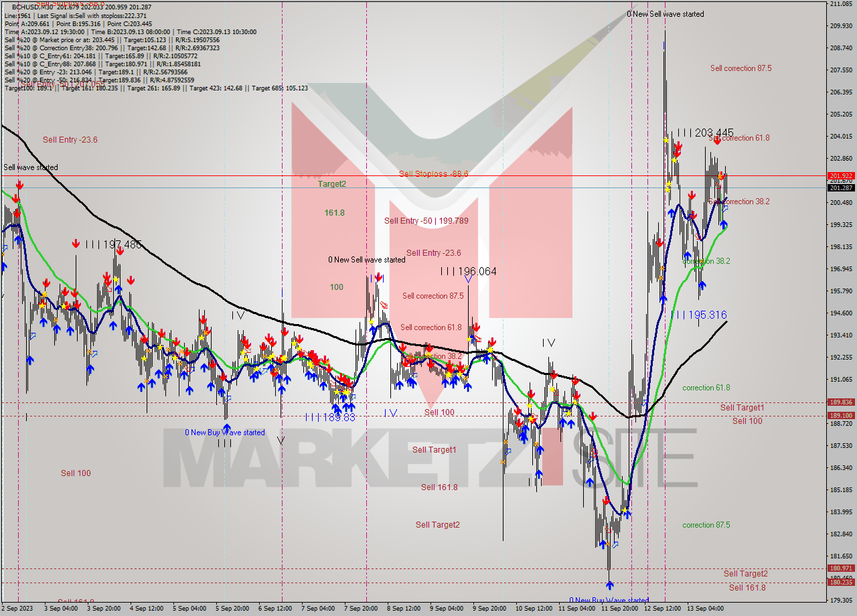Viewport: 857px width, 616px height.
Task: Select the '9 Sep 20:00' time label
Action: coord(489,609)
